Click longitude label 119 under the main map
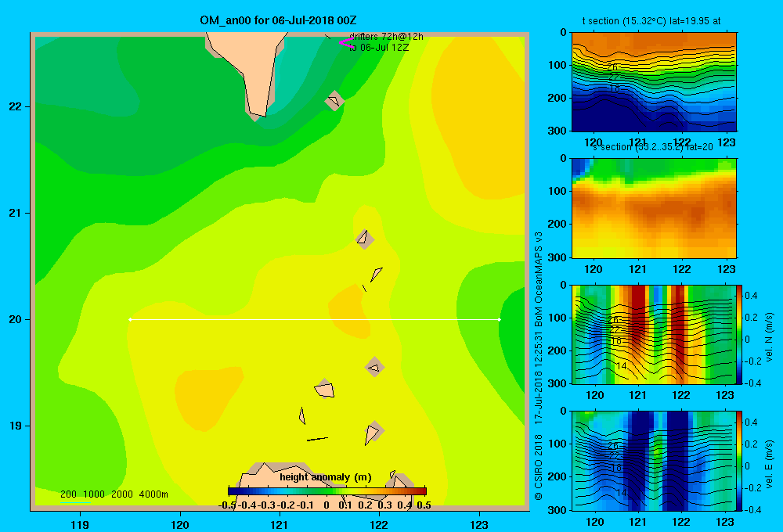The image size is (783, 532). [80, 524]
